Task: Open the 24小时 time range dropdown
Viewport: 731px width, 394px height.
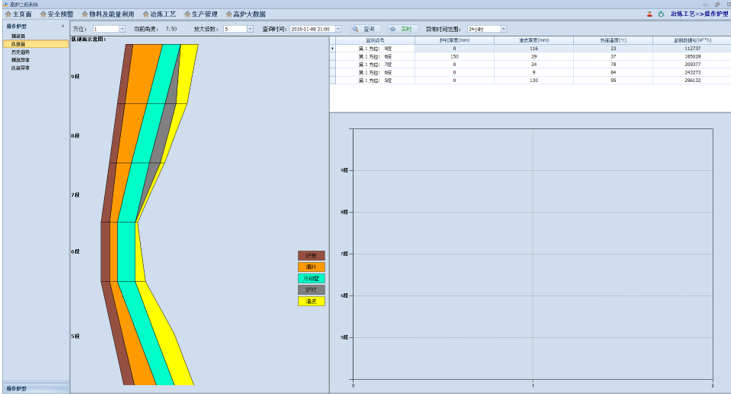Action: (x=503, y=29)
